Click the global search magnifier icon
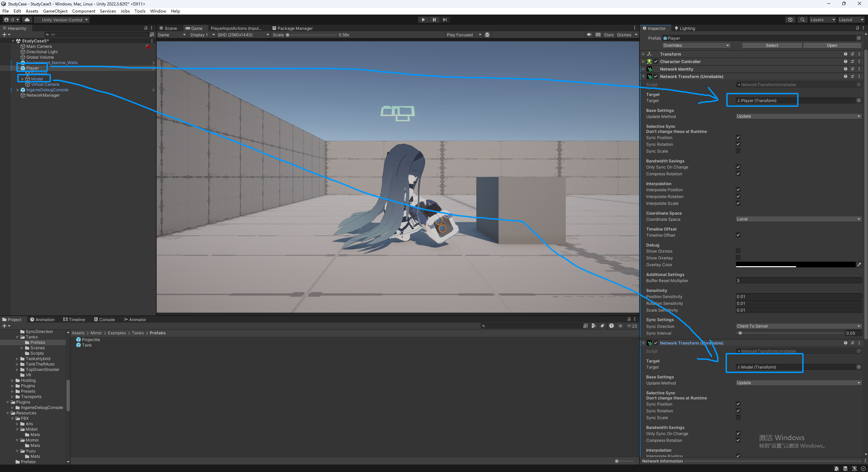The width and height of the screenshot is (868, 472). click(802, 20)
